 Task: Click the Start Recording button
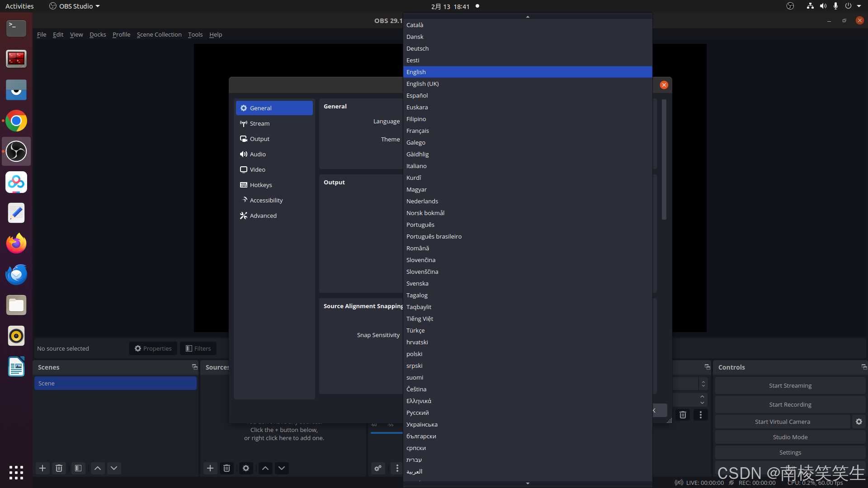[790, 404]
